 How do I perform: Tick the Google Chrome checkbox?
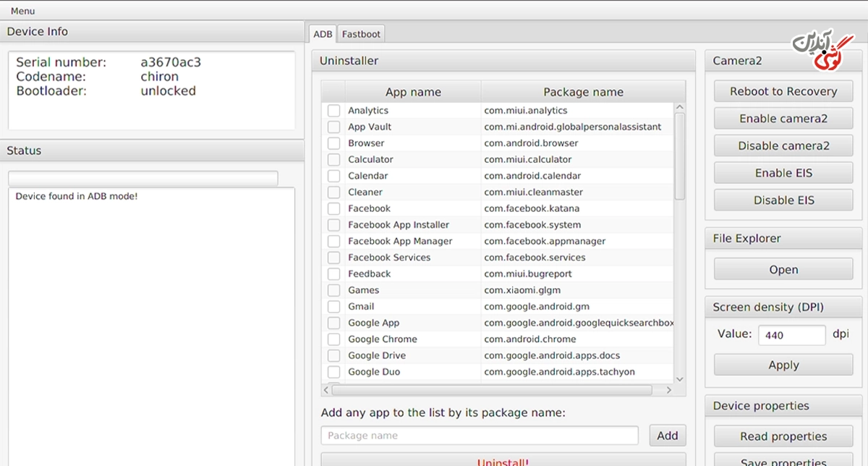pos(333,339)
